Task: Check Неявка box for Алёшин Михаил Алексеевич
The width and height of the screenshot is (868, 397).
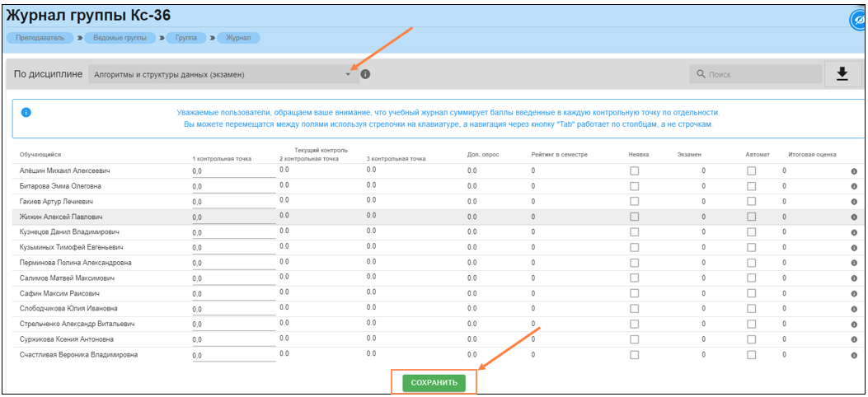Action: tap(634, 171)
